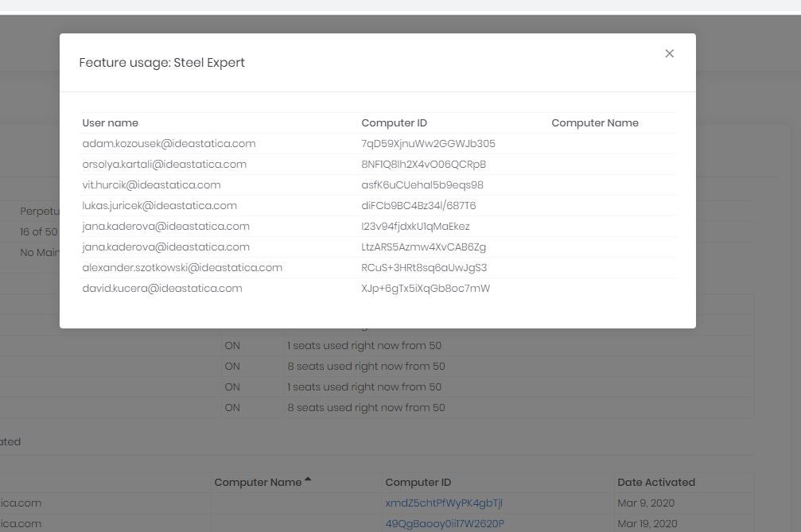Click vit.hurcik@ideastatica.com user name
801x532 pixels.
click(x=151, y=184)
